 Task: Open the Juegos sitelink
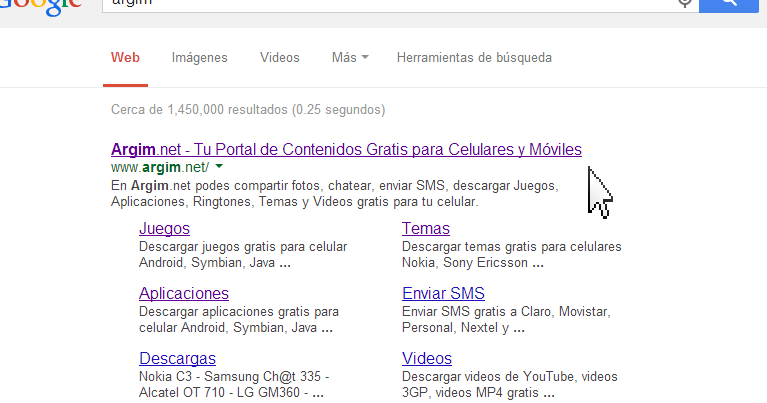click(164, 228)
